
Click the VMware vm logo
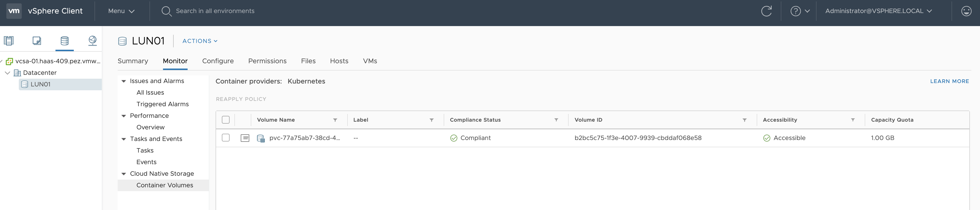click(14, 11)
